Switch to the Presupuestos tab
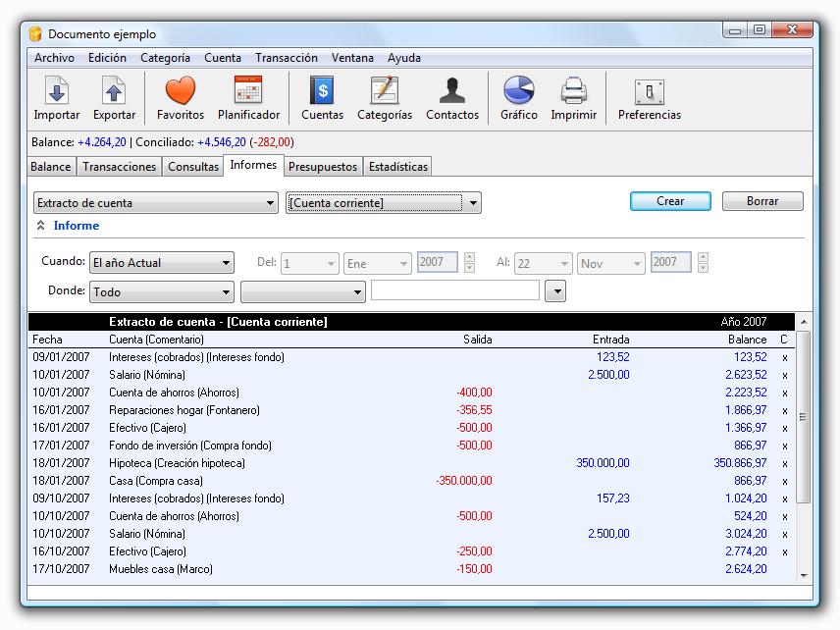Screen dimensions: 840x630 point(323,167)
